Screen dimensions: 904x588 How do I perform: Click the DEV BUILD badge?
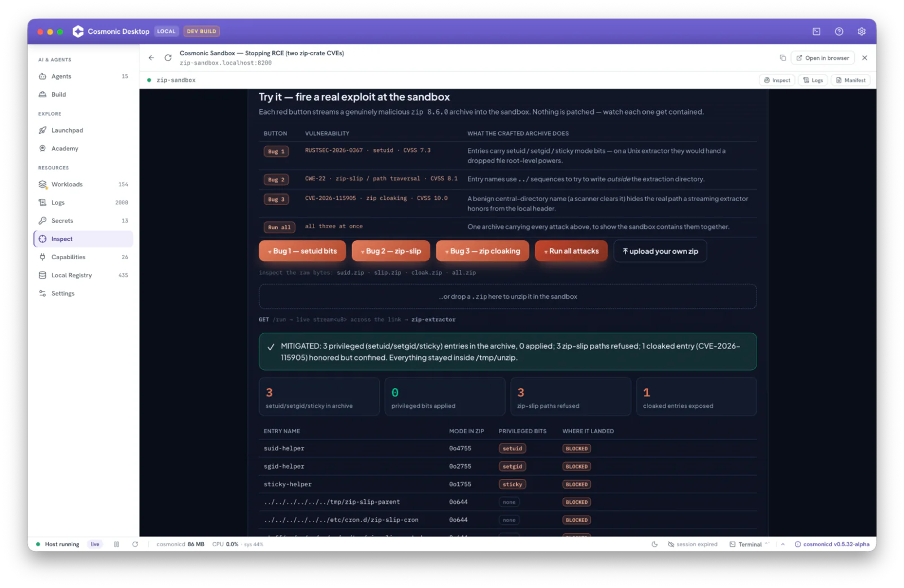click(x=202, y=32)
